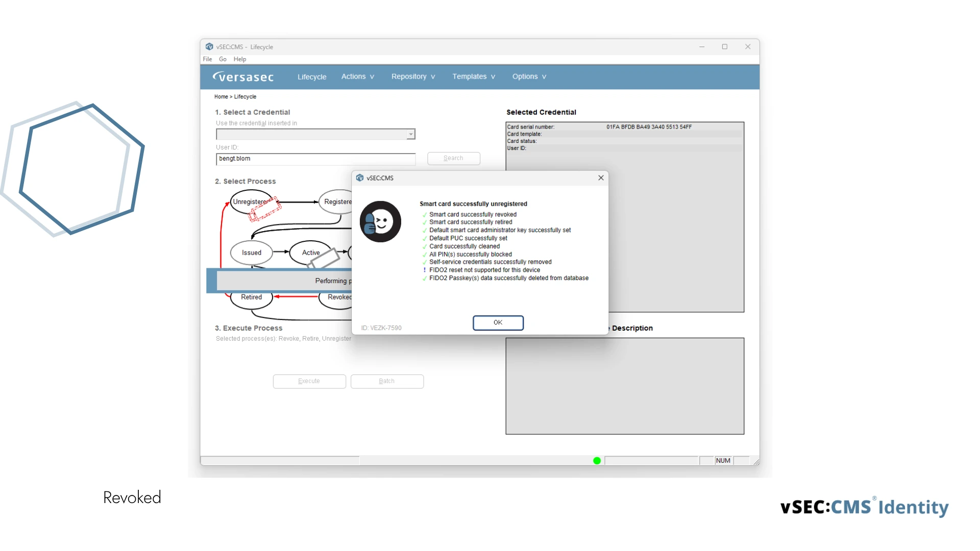Click the Lifecycle breadcrumb link
This screenshot has width=980, height=551.
coord(245,96)
